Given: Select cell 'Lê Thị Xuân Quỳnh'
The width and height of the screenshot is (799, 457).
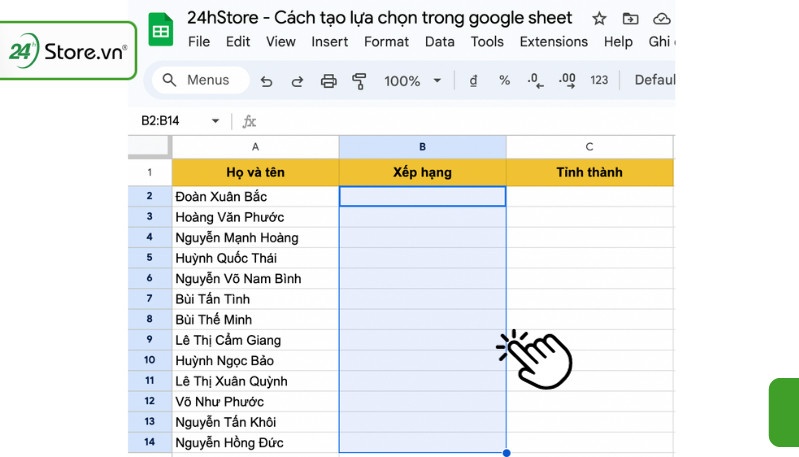Looking at the screenshot, I should [x=255, y=381].
